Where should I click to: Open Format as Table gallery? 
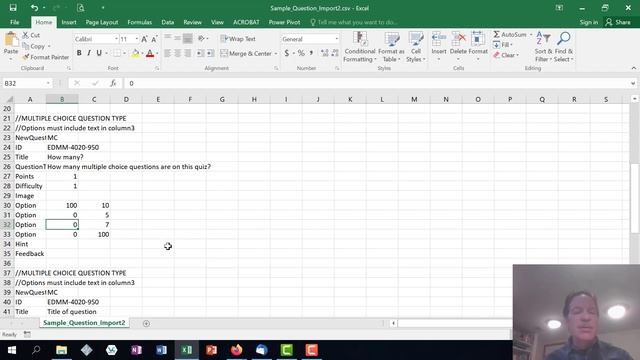click(391, 47)
